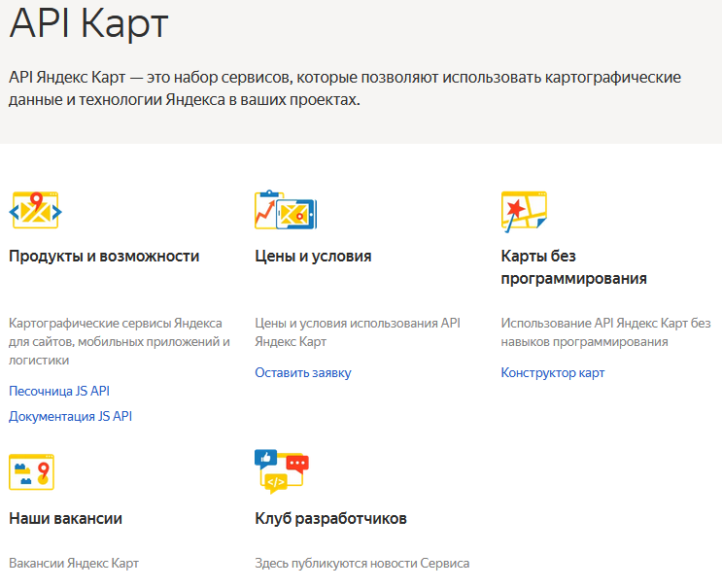Open the Документация JS API link
The height and width of the screenshot is (588, 722).
pos(70,416)
